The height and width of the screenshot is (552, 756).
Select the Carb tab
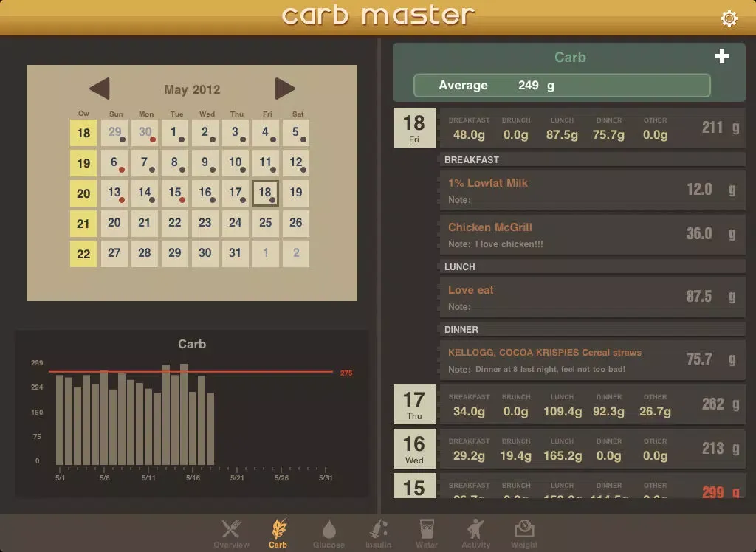coord(278,534)
